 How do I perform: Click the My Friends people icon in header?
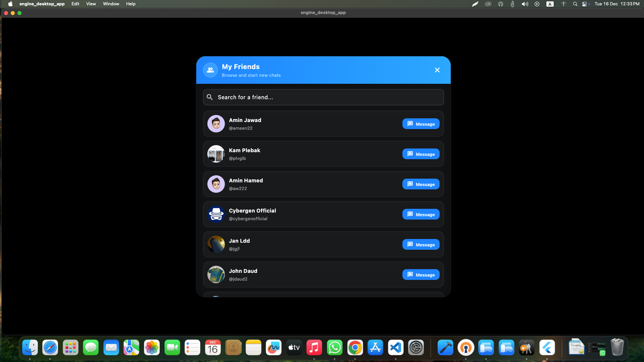point(210,70)
